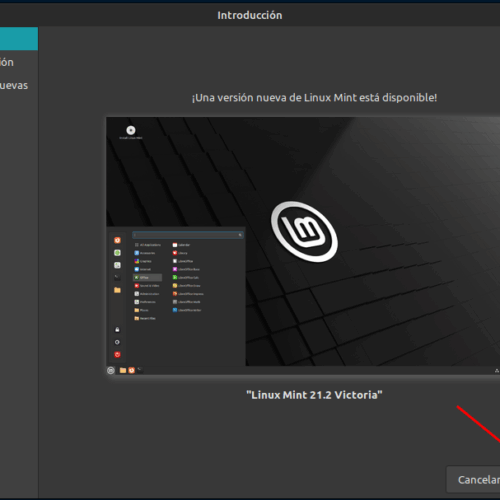
Task: Select the sidebar step ending in "uevas"
Action: click(19, 85)
